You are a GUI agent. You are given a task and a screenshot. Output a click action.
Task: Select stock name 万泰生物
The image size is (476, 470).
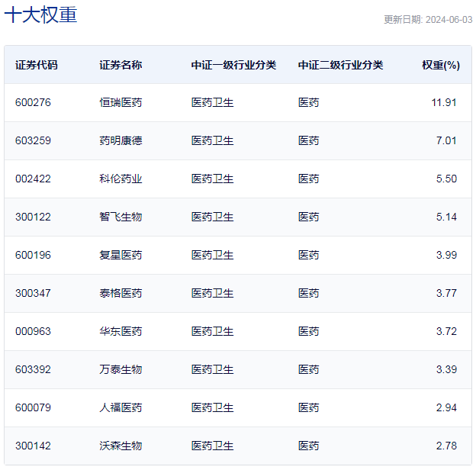point(121,370)
